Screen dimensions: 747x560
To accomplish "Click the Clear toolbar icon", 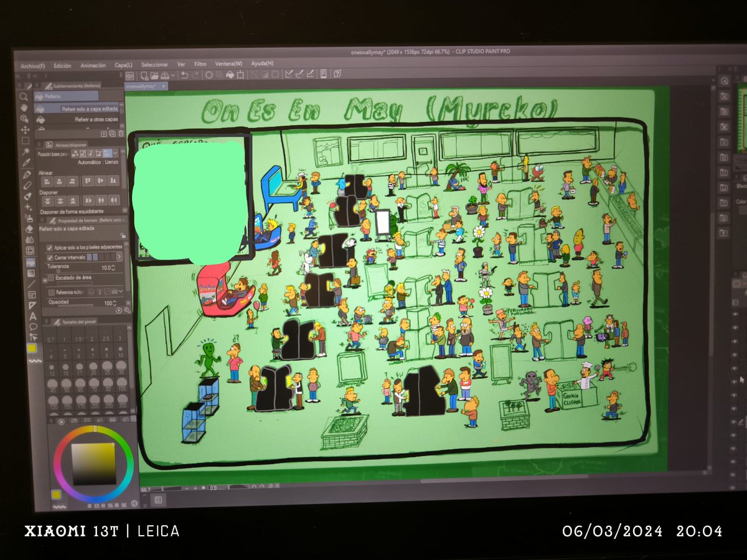I will click(x=209, y=75).
